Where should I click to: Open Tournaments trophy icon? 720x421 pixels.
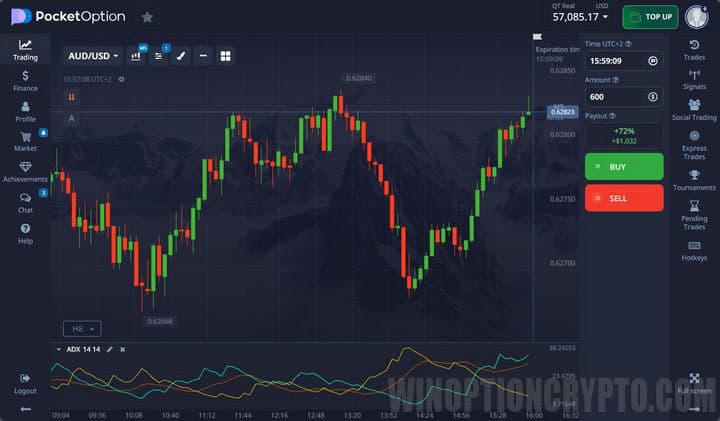click(694, 180)
